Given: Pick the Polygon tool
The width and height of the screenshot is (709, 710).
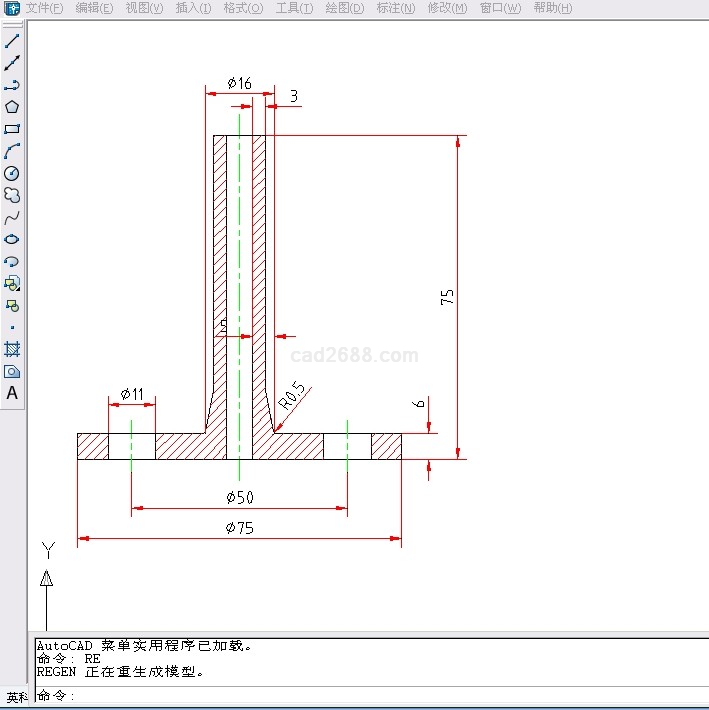Looking at the screenshot, I should (12, 107).
